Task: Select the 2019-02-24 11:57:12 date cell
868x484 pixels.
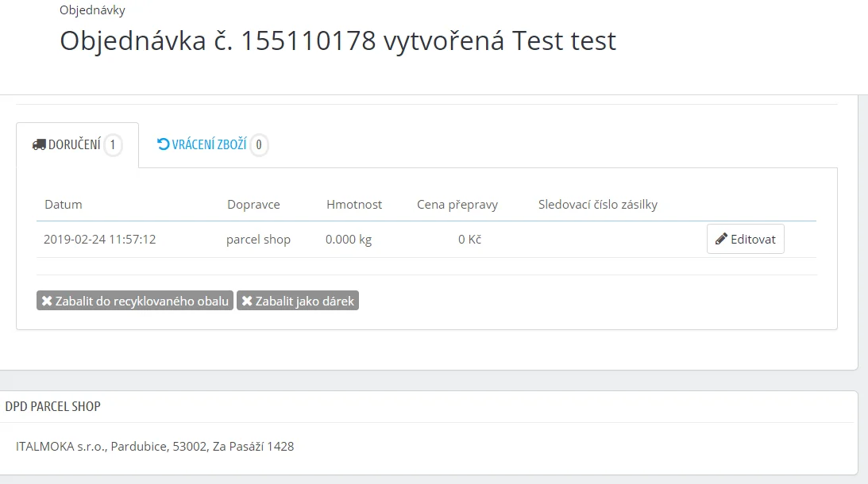Action: (99, 239)
